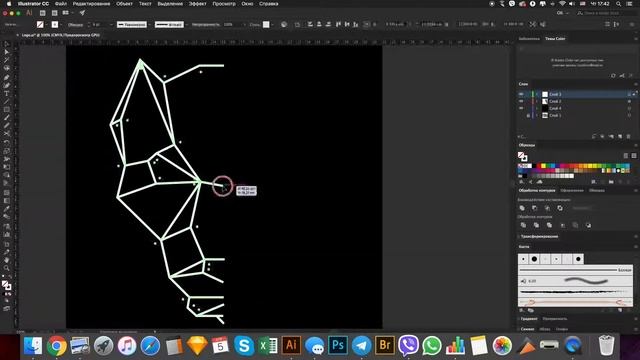Open the brush definition dropdown
Viewport: 640px width, 360px height.
click(187, 24)
